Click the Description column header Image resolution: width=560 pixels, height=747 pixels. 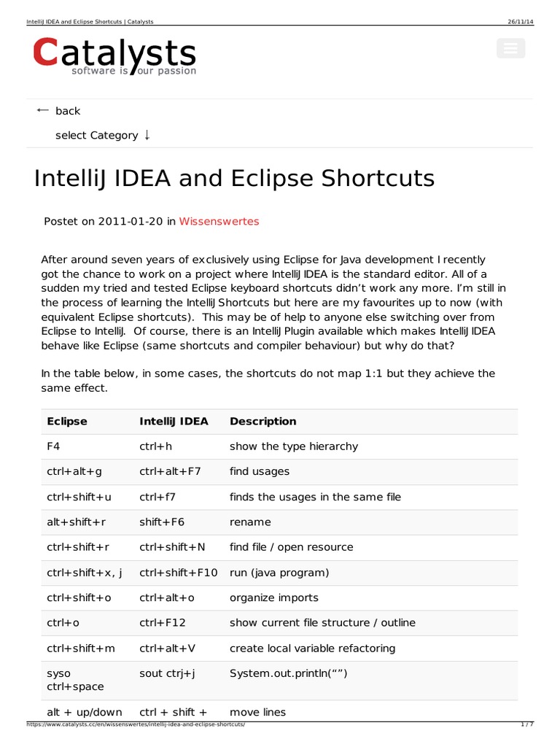pos(262,421)
